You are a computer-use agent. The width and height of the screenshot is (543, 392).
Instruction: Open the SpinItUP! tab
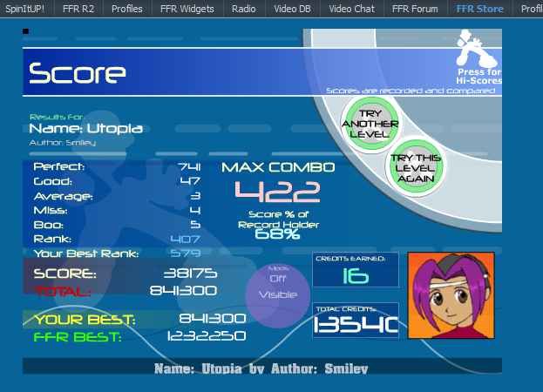coord(26,9)
